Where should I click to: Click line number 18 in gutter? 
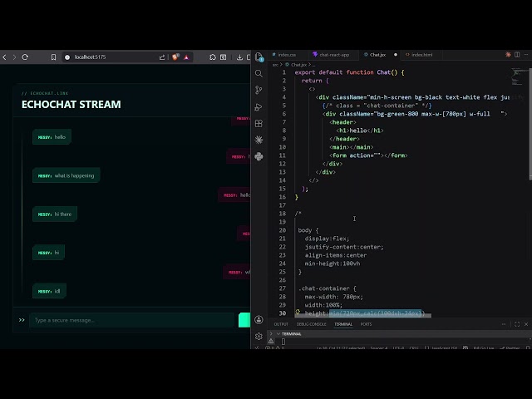click(x=283, y=214)
